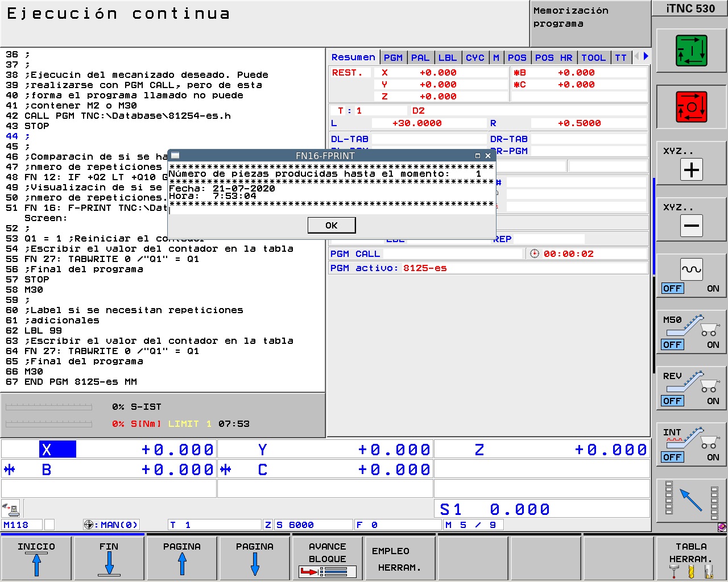Viewport: 728px width, 582px height.
Task: Click the XYZ minus axis button
Action: [x=691, y=226]
